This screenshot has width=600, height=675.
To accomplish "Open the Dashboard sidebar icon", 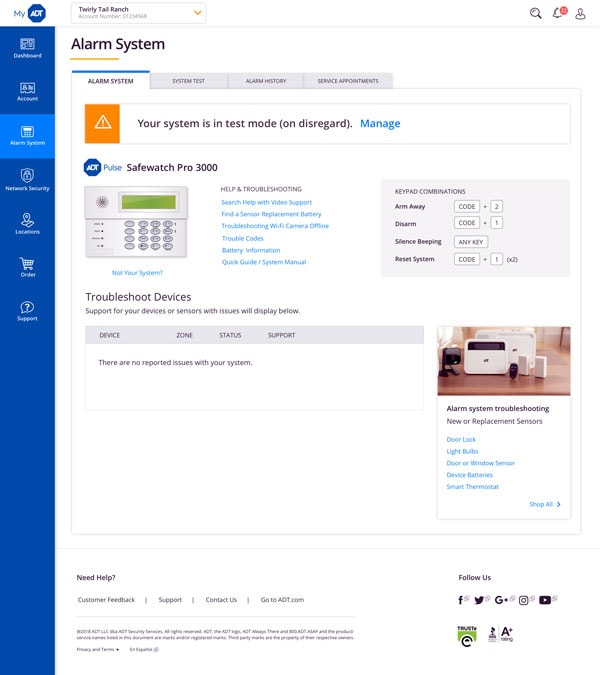I will [27, 44].
